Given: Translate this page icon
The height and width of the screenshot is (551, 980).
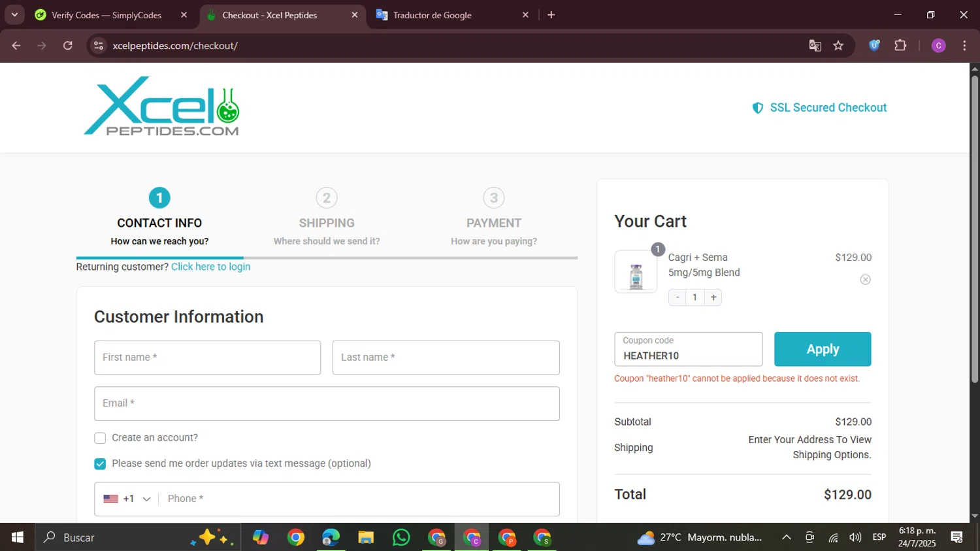Looking at the screenshot, I should 815,46.
